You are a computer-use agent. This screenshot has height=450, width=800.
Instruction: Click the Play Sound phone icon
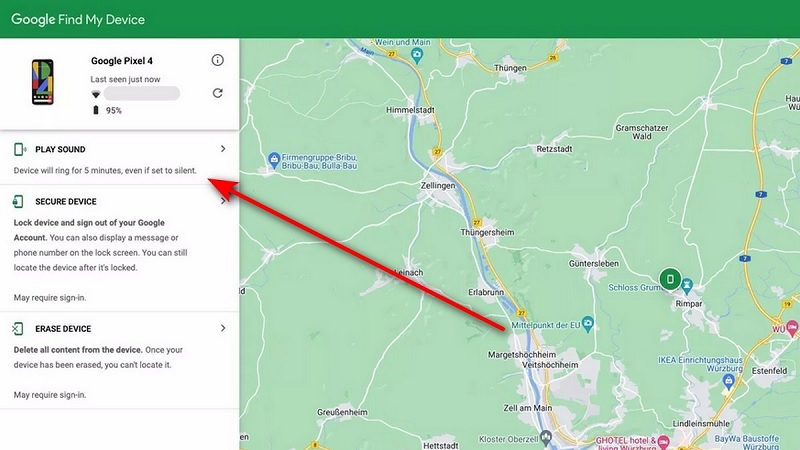click(20, 149)
